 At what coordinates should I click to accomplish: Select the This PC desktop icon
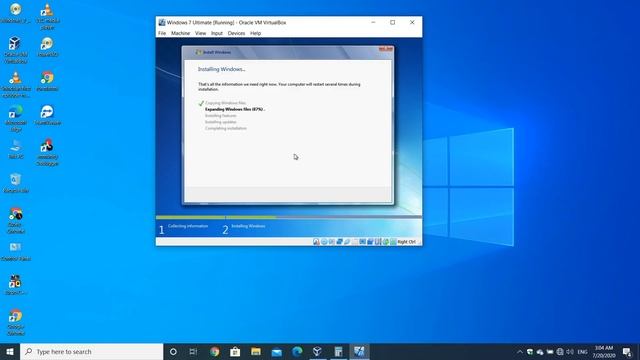(x=16, y=149)
